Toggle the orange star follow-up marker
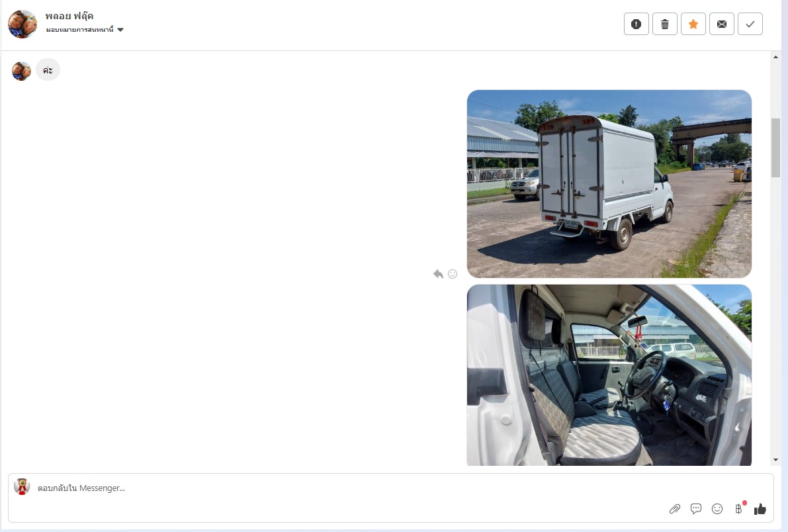The image size is (788, 532). click(693, 24)
